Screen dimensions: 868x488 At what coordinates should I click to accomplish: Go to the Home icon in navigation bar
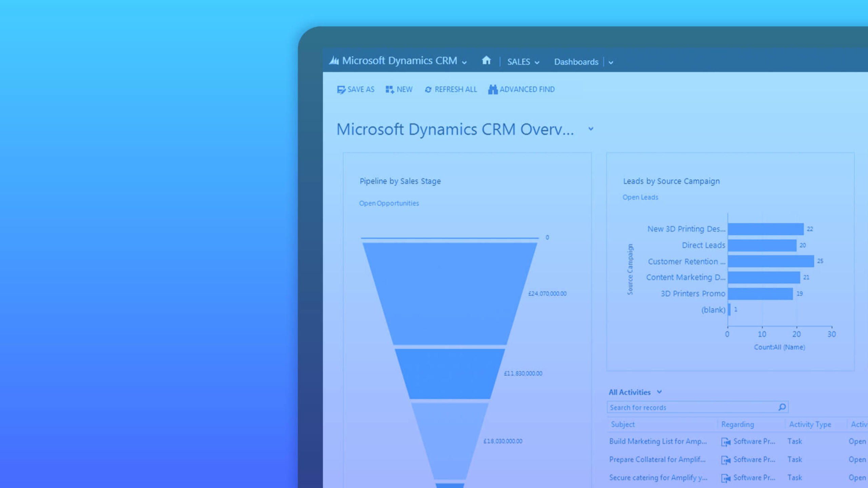click(486, 60)
